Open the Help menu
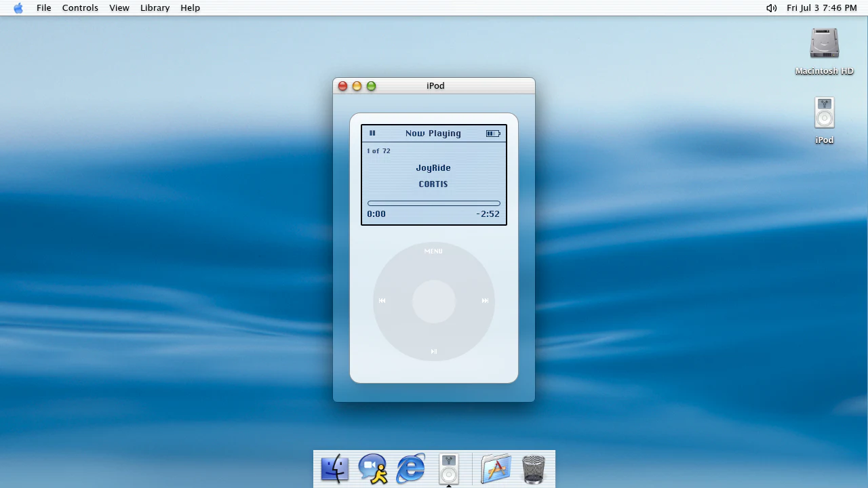868x488 pixels. (x=191, y=8)
